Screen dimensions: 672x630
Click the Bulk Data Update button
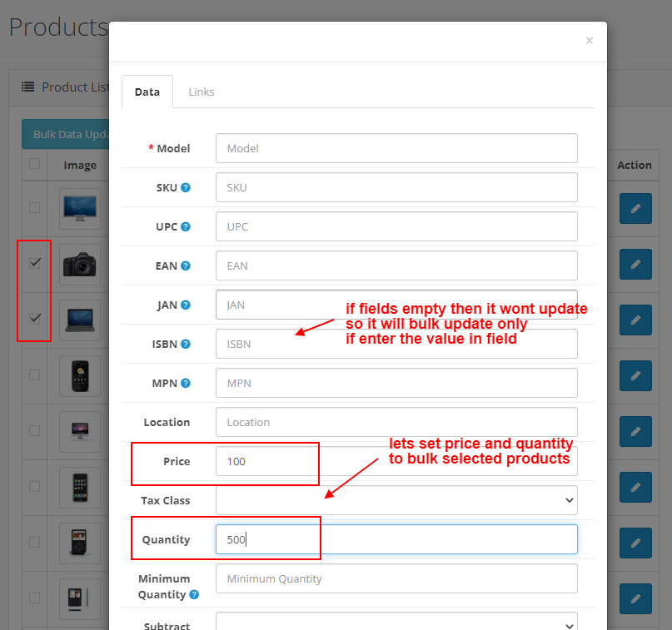(67, 134)
